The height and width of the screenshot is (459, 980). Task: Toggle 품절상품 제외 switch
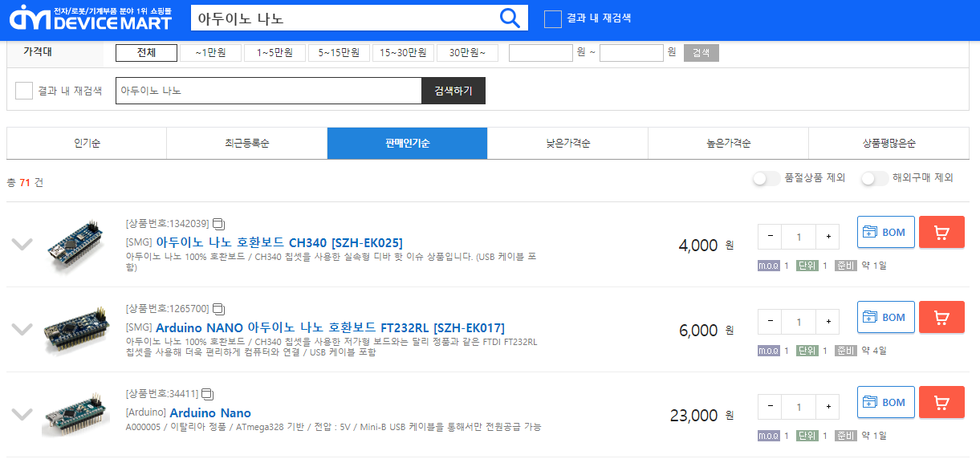coord(767,178)
